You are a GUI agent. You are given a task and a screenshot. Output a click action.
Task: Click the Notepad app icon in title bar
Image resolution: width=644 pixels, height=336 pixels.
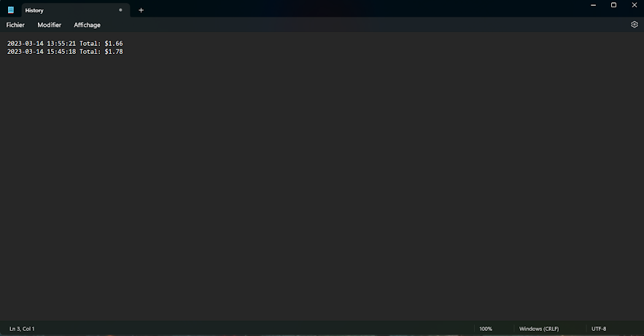11,10
